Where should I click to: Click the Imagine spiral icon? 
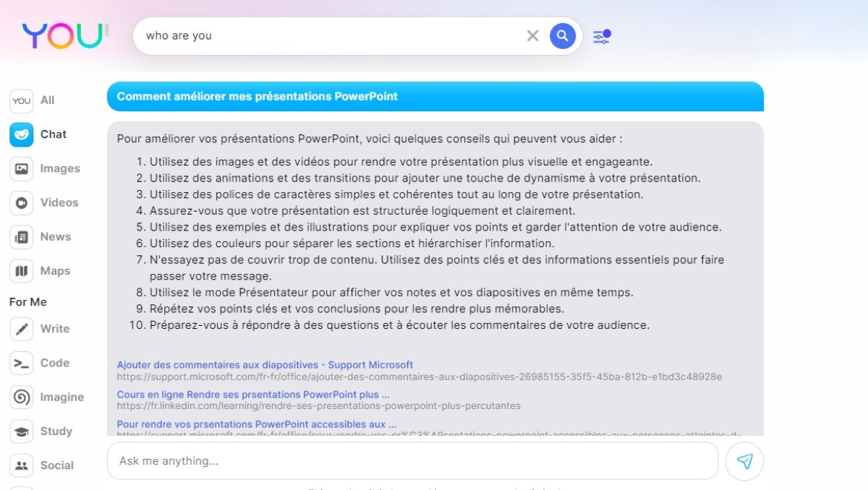coord(22,397)
